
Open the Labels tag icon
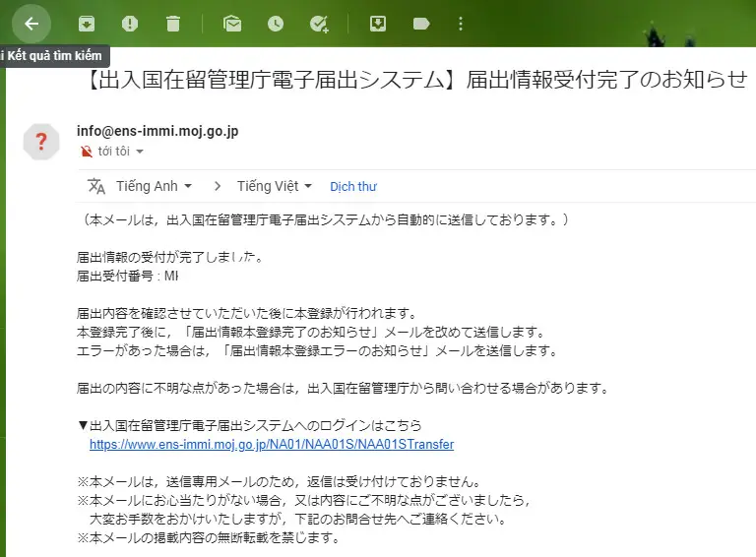[x=421, y=24]
